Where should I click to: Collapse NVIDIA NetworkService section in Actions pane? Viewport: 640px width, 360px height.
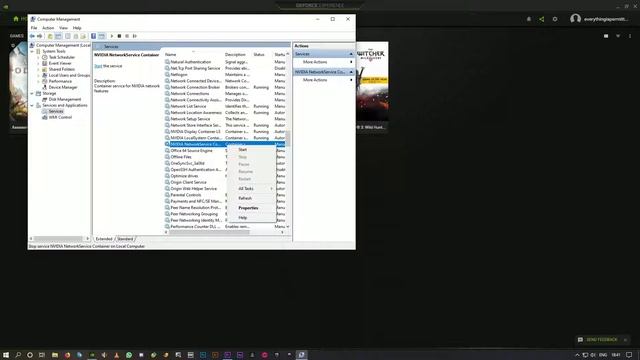click(351, 72)
